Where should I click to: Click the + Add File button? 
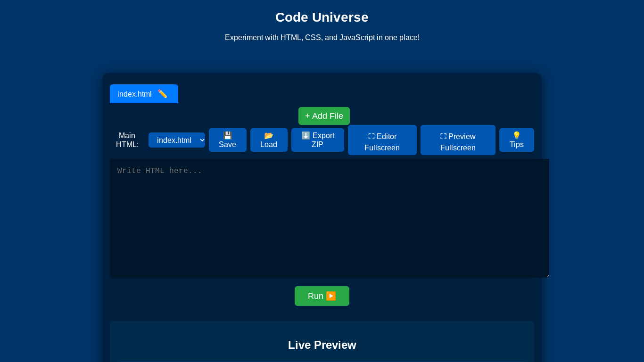click(324, 115)
